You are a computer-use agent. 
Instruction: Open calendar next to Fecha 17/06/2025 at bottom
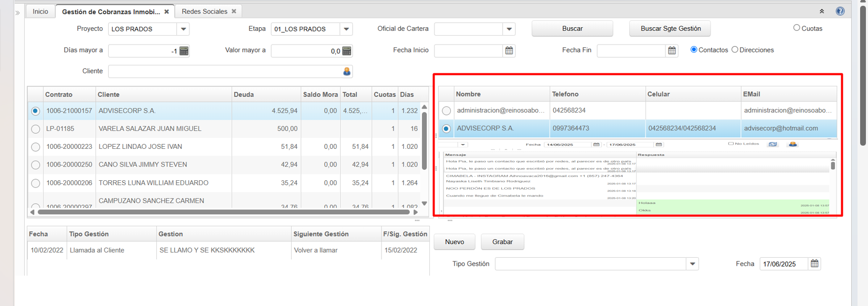pos(814,264)
